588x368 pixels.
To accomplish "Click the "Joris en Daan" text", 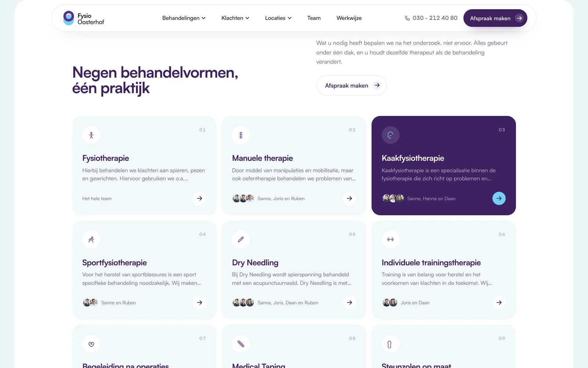I will tap(415, 303).
